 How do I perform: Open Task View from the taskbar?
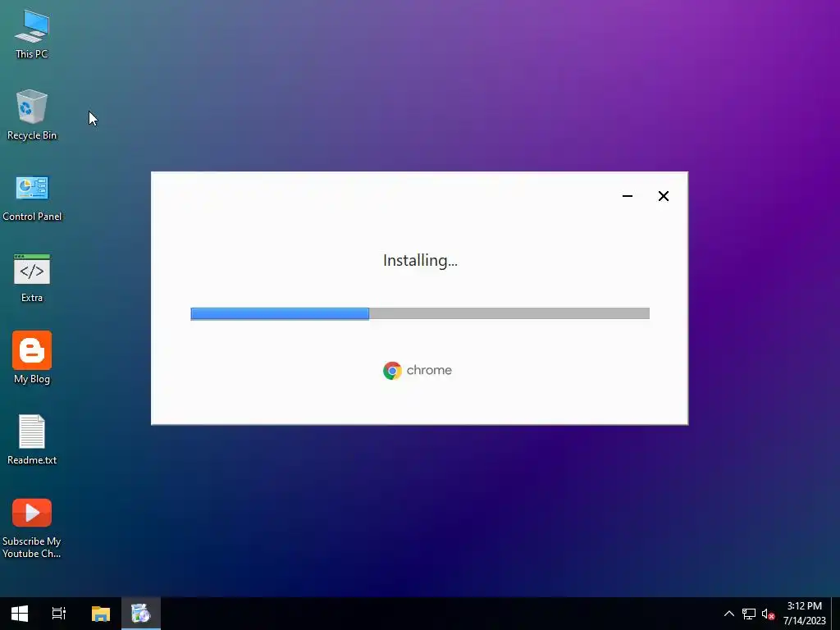[x=59, y=614]
